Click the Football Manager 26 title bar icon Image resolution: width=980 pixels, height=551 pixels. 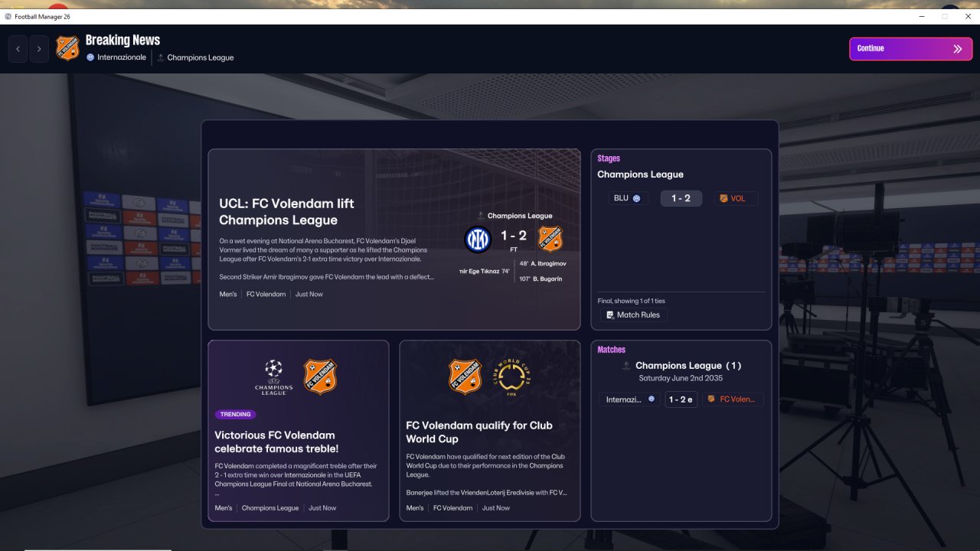coord(8,16)
